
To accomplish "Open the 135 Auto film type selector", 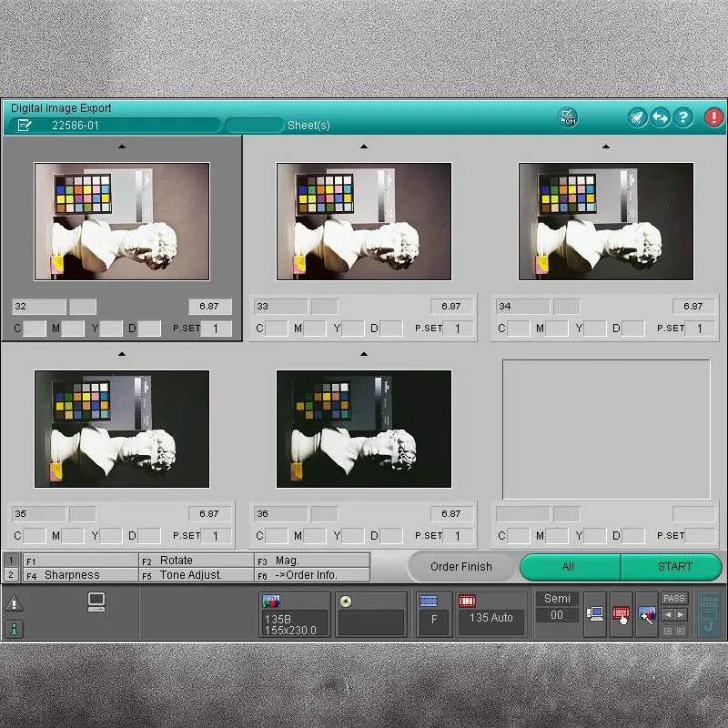I will (x=491, y=618).
